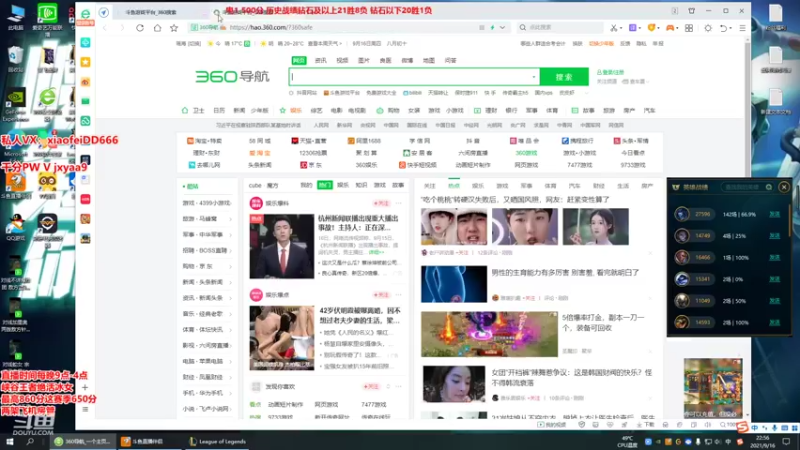Image resolution: width=800 pixels, height=450 pixels.
Task: Open the scissors screenshot tool
Action: (x=613, y=28)
